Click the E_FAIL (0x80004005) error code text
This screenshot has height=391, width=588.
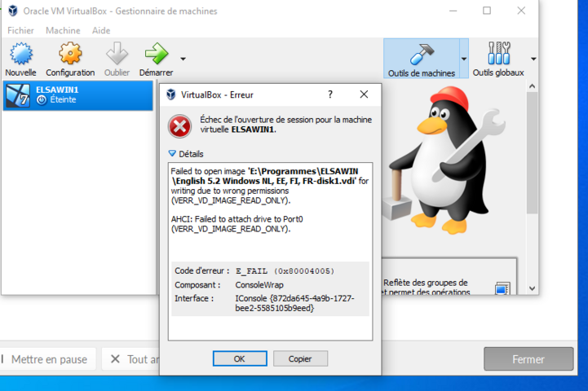[x=285, y=270]
